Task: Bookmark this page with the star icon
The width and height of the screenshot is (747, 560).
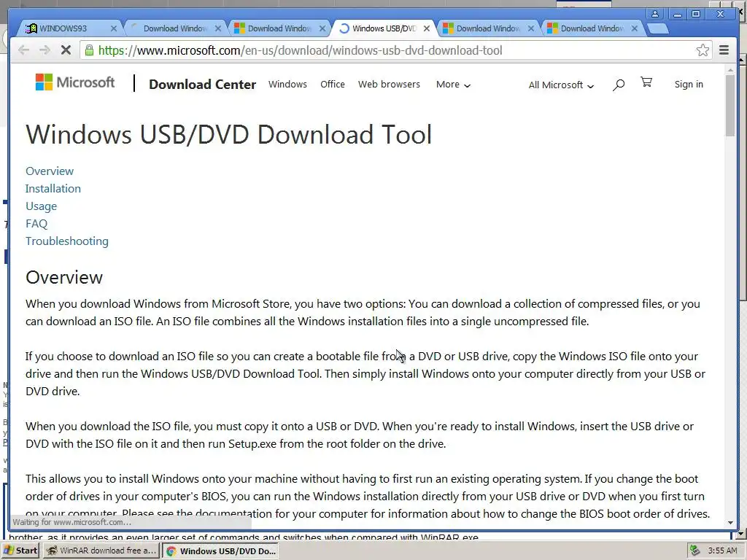Action: pyautogui.click(x=703, y=50)
